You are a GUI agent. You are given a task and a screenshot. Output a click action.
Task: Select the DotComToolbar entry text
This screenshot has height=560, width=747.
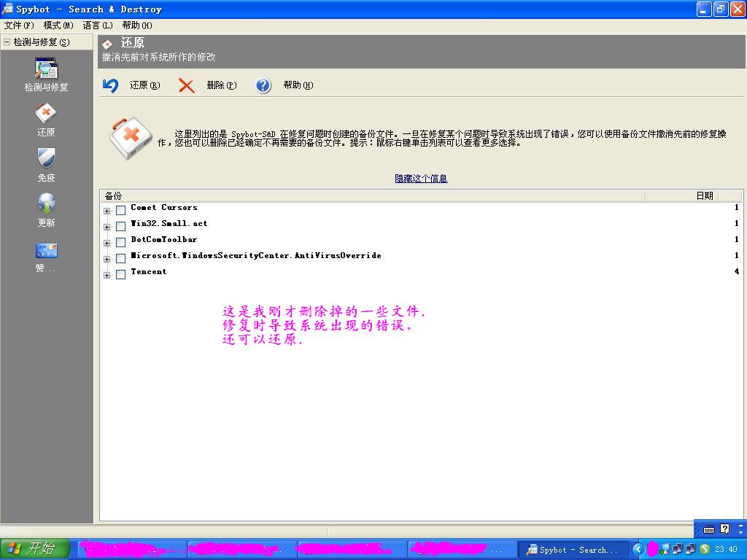click(x=164, y=239)
